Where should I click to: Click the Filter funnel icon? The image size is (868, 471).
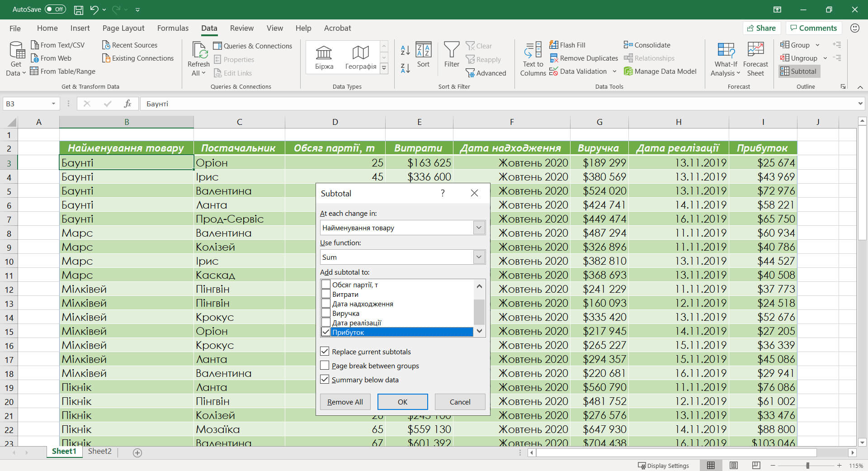click(x=451, y=50)
